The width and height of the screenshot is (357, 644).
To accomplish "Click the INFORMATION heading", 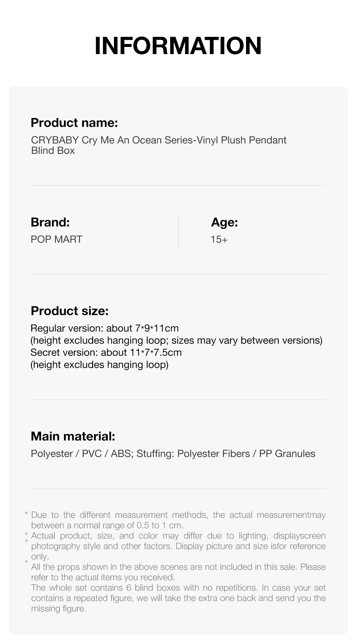I will coord(178,45).
